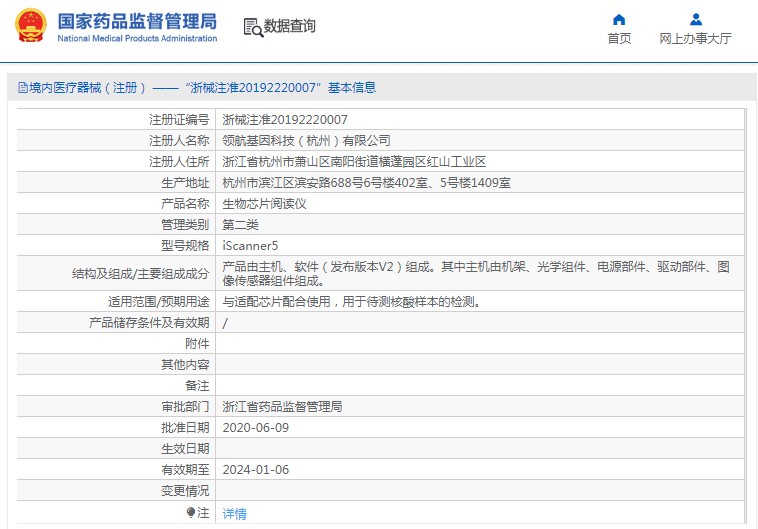Click National Medical Products Administration subtitle

click(137, 38)
